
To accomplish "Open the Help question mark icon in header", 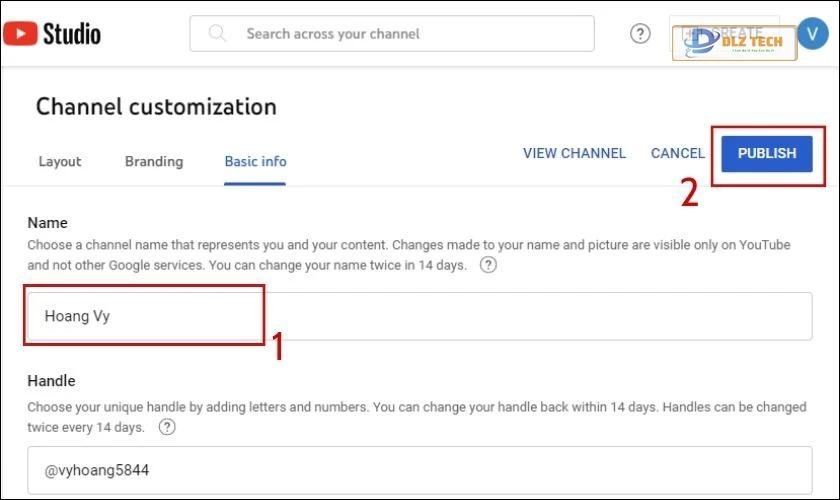I will [x=640, y=33].
